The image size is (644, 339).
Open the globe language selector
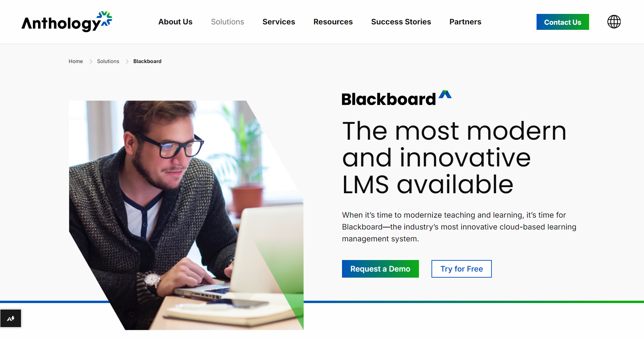tap(614, 22)
